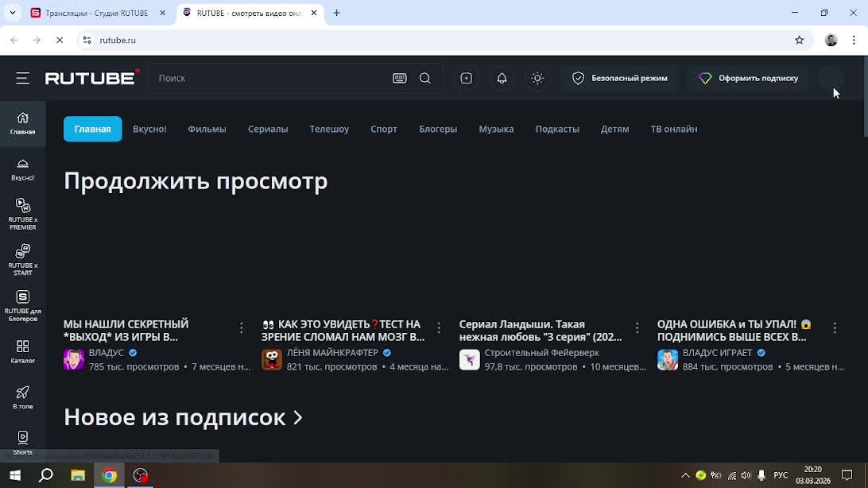Image resolution: width=868 pixels, height=488 pixels.
Task: Open ЛЁНЯ МАЙНКРАФТЕР channel name link
Action: 332,352
